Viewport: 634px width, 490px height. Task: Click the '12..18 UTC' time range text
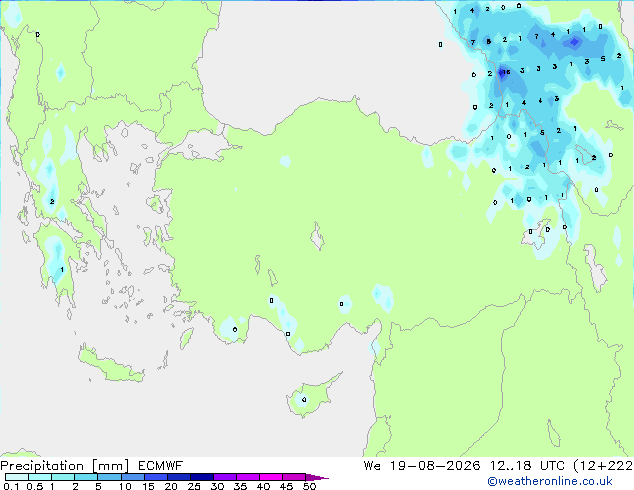(x=527, y=466)
